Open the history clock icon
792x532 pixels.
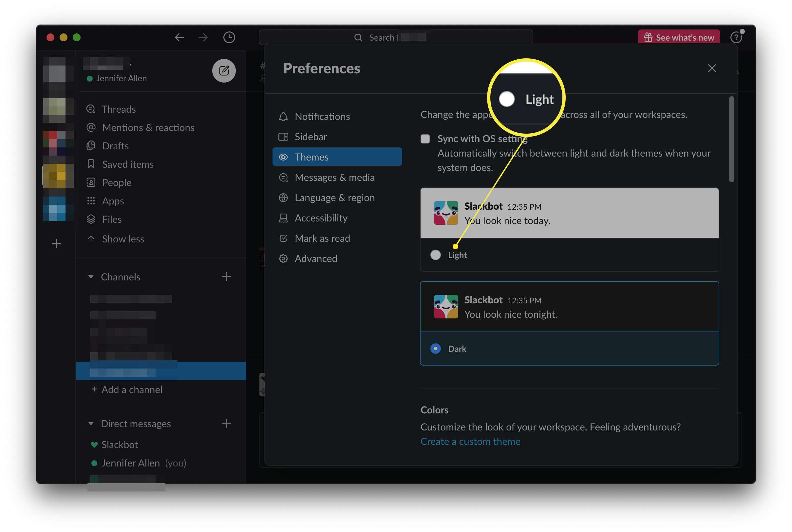pos(229,37)
